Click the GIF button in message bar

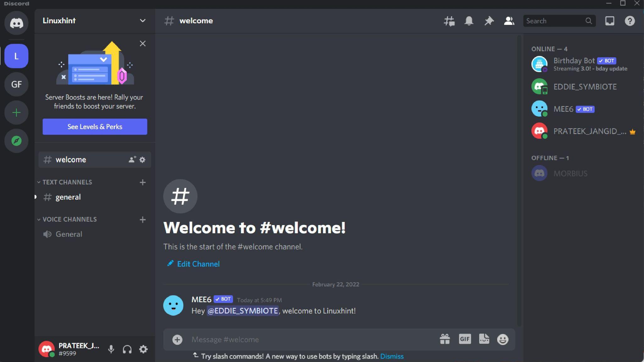click(465, 339)
